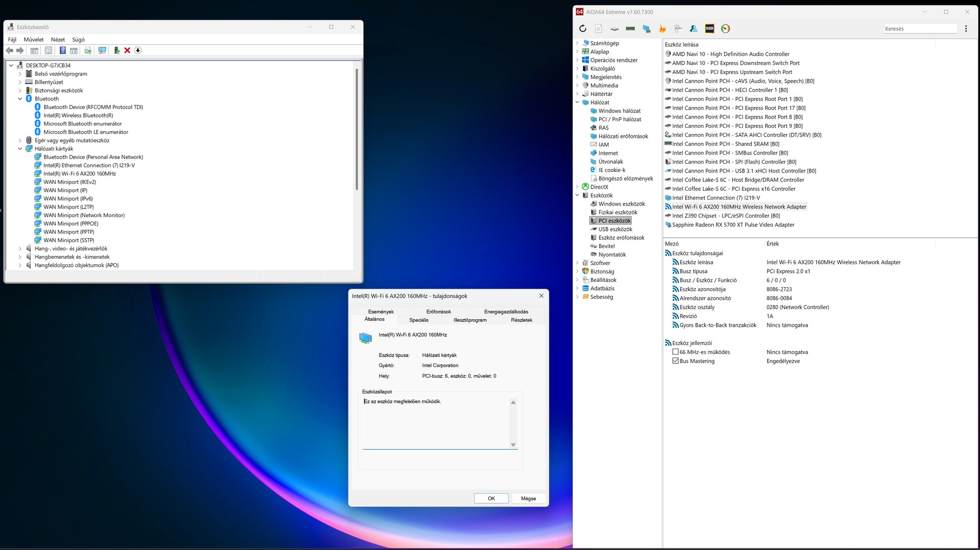Click the Keresés search field
The height and width of the screenshot is (550, 980).
coord(920,29)
